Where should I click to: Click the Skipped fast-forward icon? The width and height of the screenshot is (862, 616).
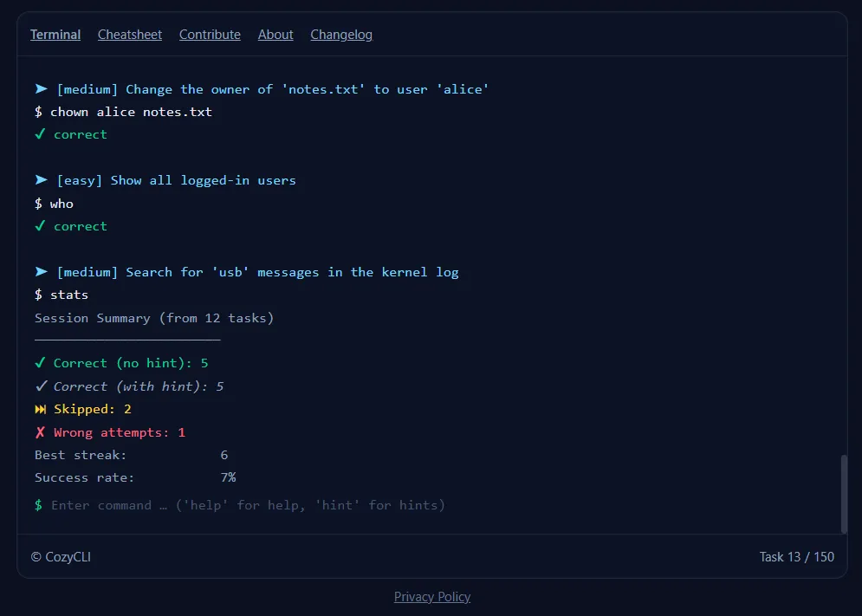tap(41, 409)
